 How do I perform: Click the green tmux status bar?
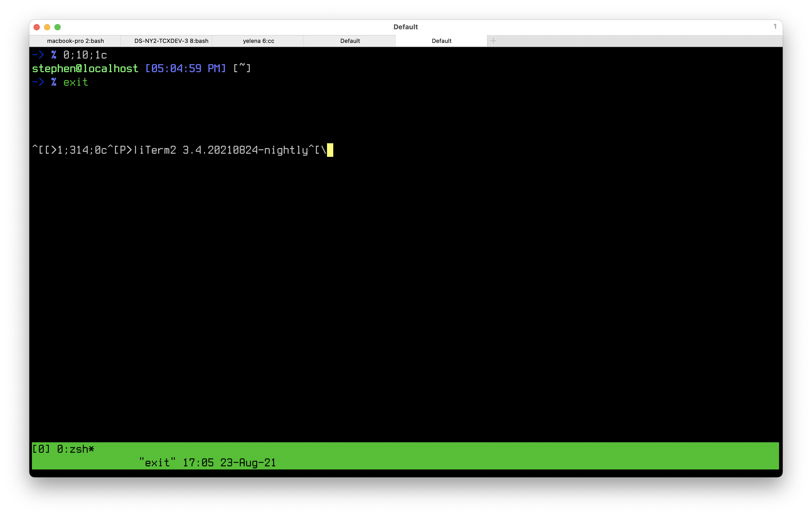click(x=539, y=456)
